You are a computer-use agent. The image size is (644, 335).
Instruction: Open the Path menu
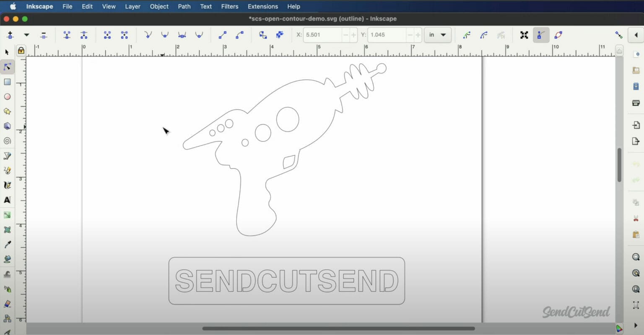[x=184, y=6]
